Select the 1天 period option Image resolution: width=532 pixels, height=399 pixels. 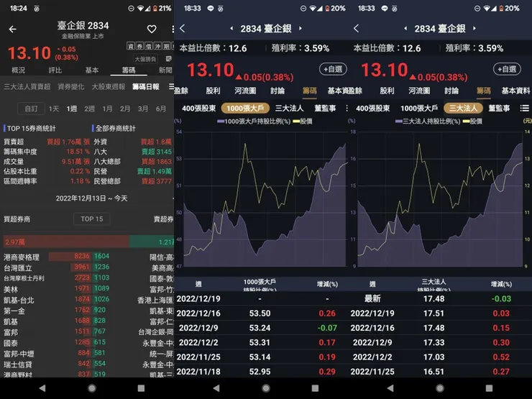[x=54, y=109]
